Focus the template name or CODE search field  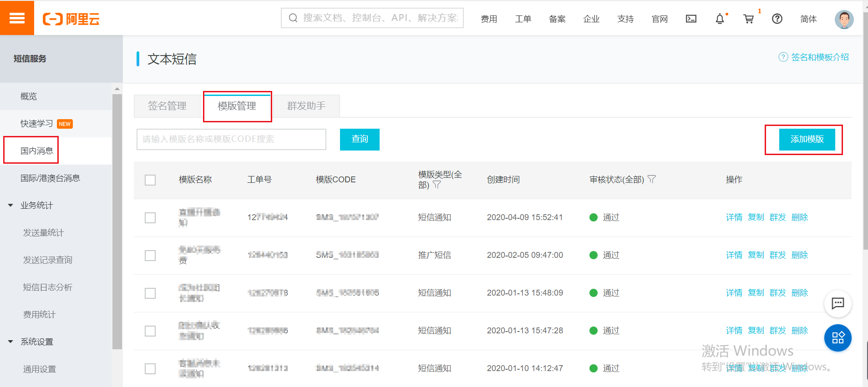click(x=231, y=139)
